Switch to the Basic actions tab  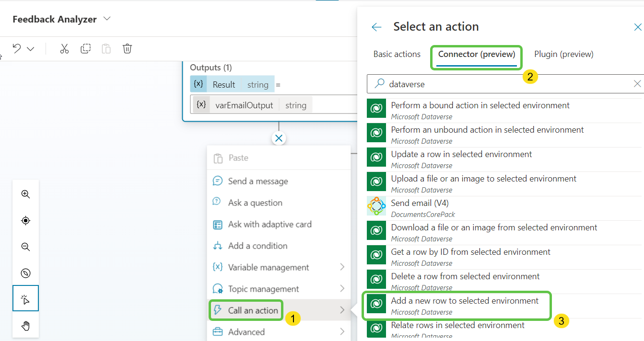[397, 54]
